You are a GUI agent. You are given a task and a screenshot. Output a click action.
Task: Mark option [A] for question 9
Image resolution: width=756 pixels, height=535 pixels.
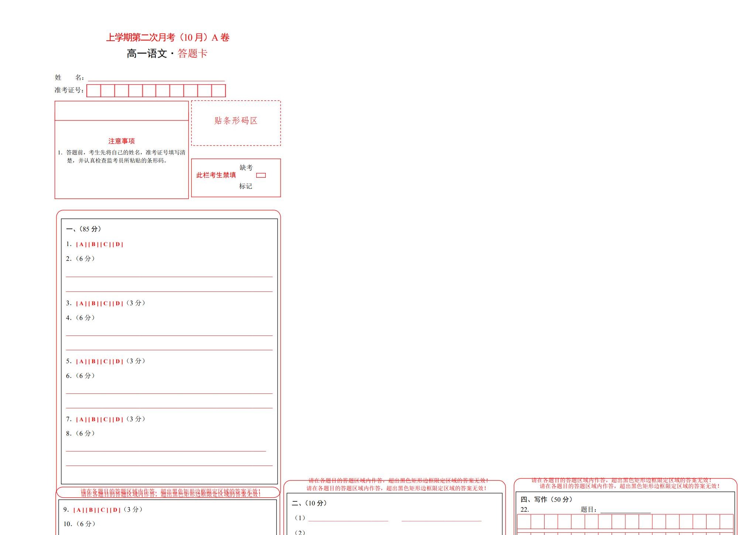tap(79, 510)
